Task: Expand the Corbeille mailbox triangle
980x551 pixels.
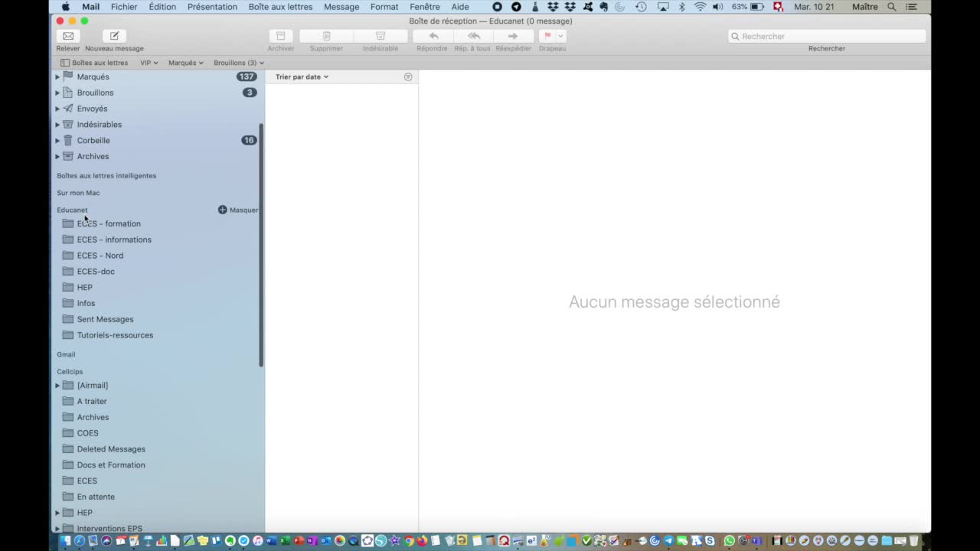Action: [x=57, y=141]
